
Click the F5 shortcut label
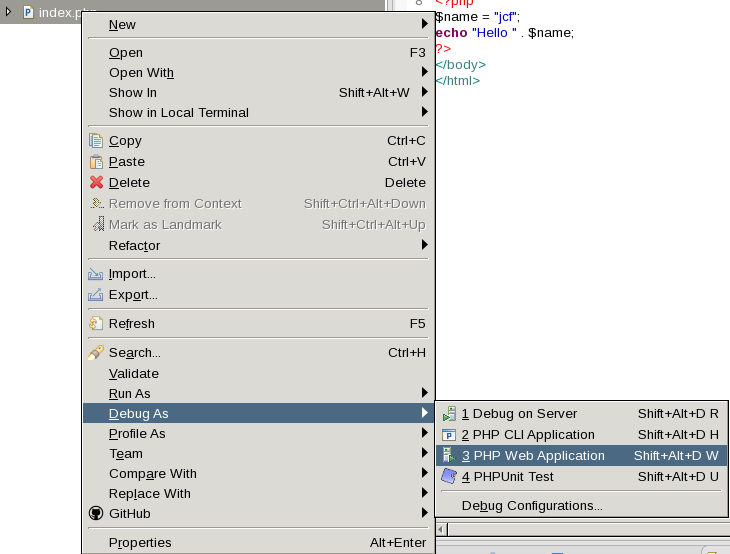(x=418, y=323)
